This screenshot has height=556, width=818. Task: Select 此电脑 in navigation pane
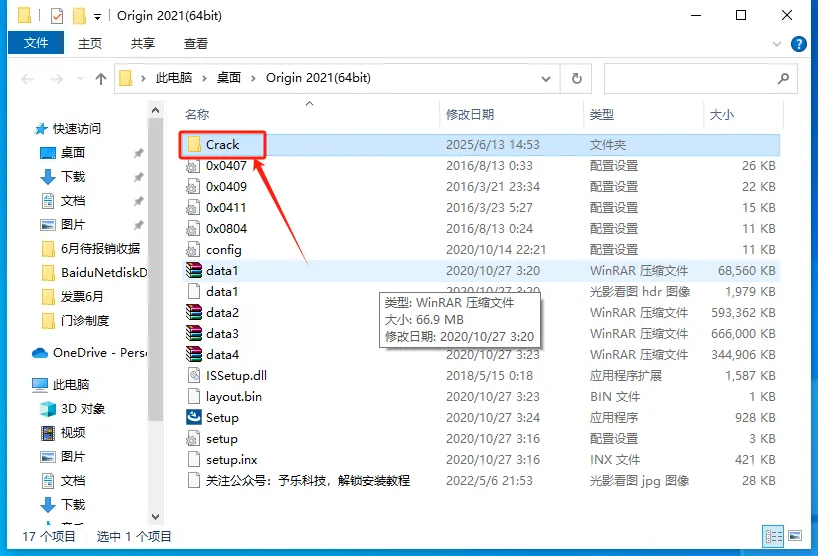61,384
